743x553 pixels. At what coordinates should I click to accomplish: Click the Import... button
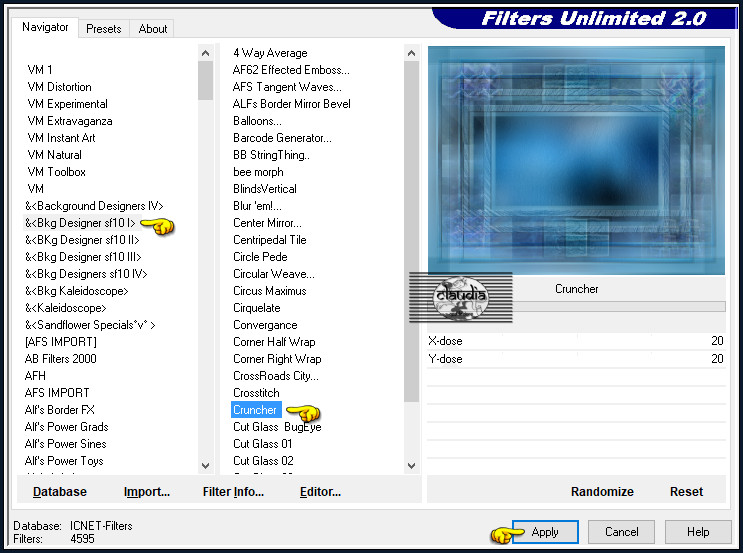pyautogui.click(x=146, y=491)
